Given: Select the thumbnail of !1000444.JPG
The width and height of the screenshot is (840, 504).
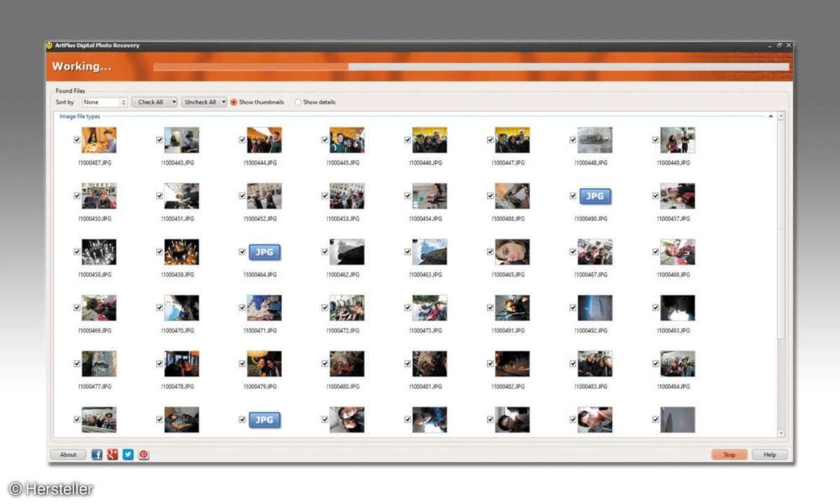Looking at the screenshot, I should click(265, 140).
